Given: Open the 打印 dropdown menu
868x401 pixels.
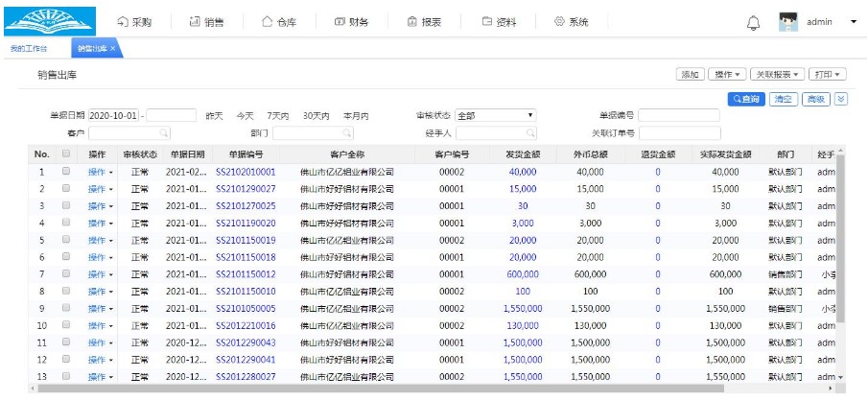Looking at the screenshot, I should [x=827, y=74].
